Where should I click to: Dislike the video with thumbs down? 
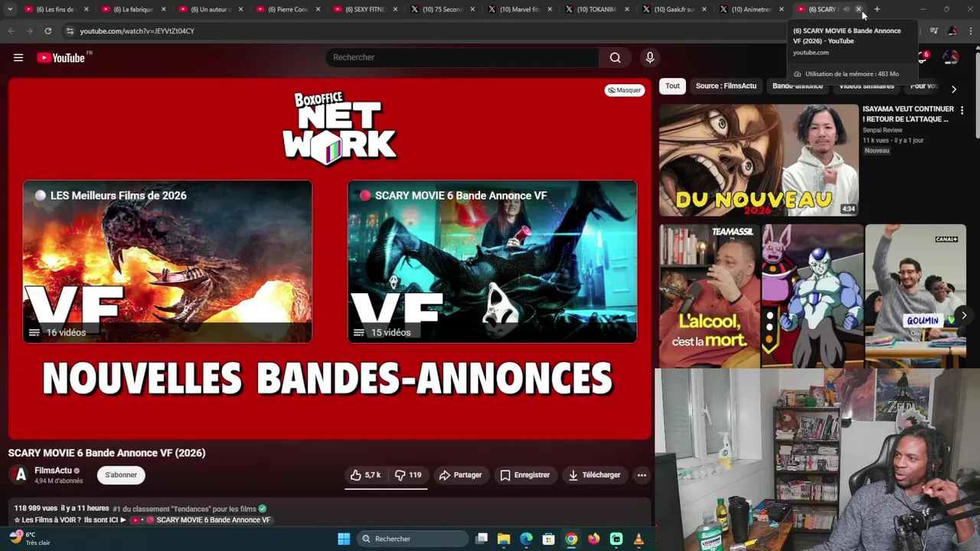(408, 475)
